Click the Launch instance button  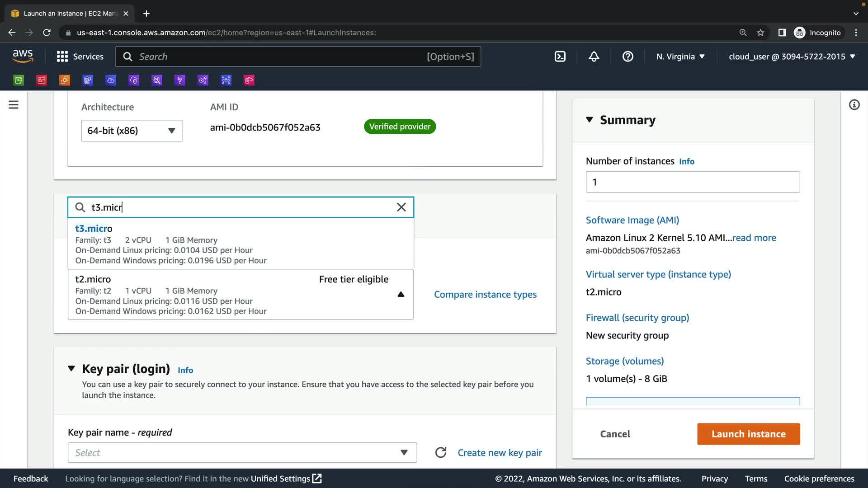click(x=748, y=434)
